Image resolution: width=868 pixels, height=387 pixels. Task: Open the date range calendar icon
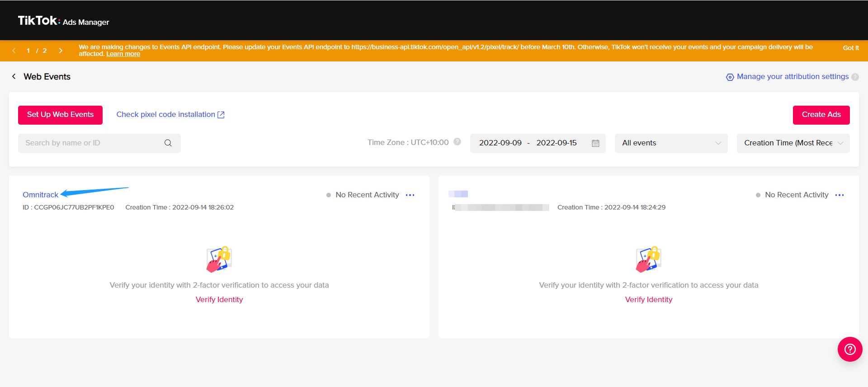[595, 143]
